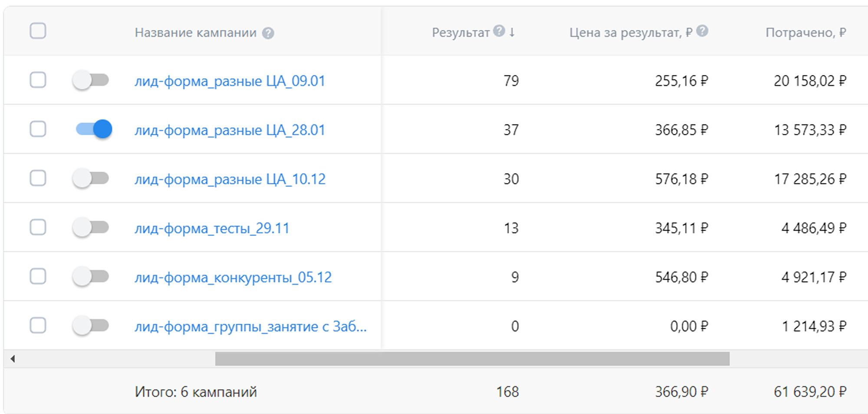Click the sort arrow in Результат column
The width and height of the screenshot is (868, 414).
click(512, 32)
